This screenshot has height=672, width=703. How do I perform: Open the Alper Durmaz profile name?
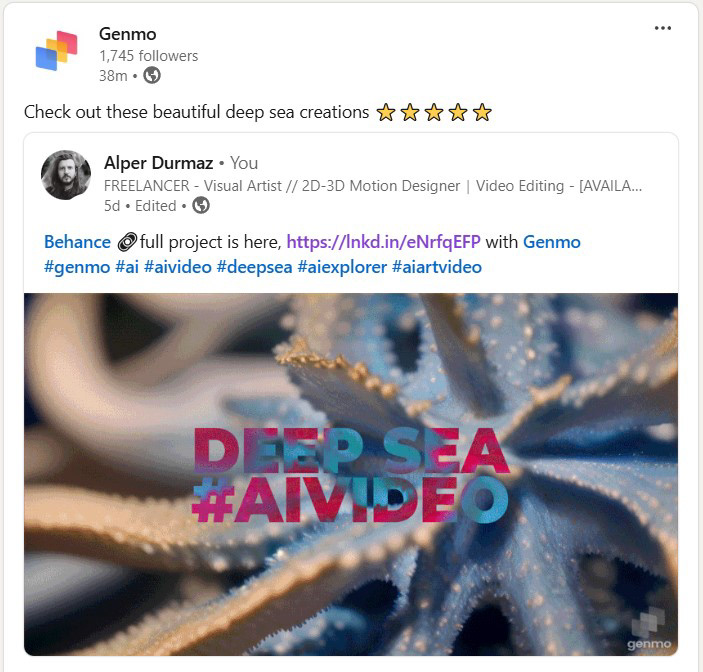(x=159, y=163)
